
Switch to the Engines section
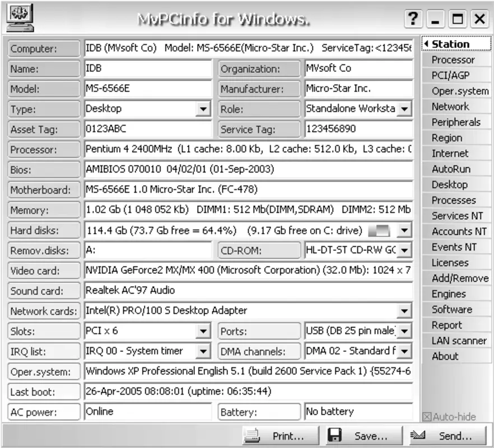click(456, 293)
